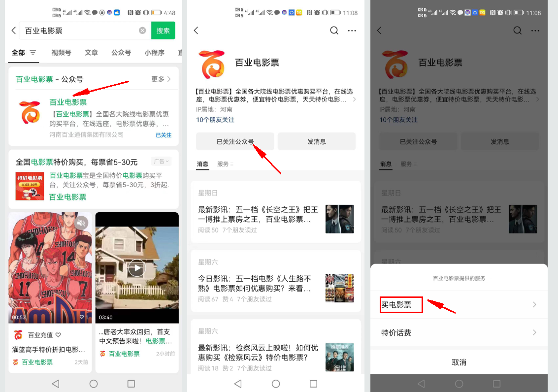The height and width of the screenshot is (392, 558).
Task: Open search icon on right dimmed page
Action: pos(518,31)
